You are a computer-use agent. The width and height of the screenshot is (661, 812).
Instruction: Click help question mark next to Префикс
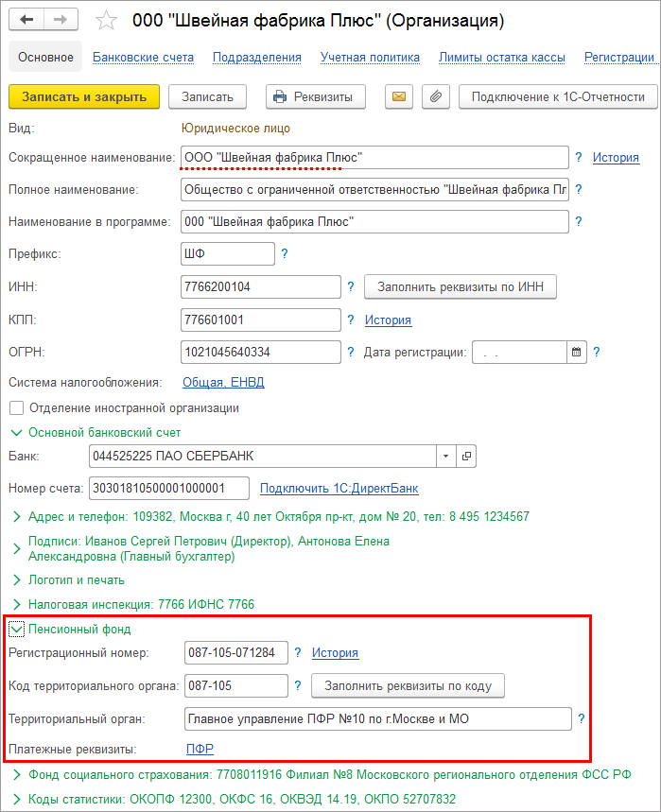[x=284, y=254]
